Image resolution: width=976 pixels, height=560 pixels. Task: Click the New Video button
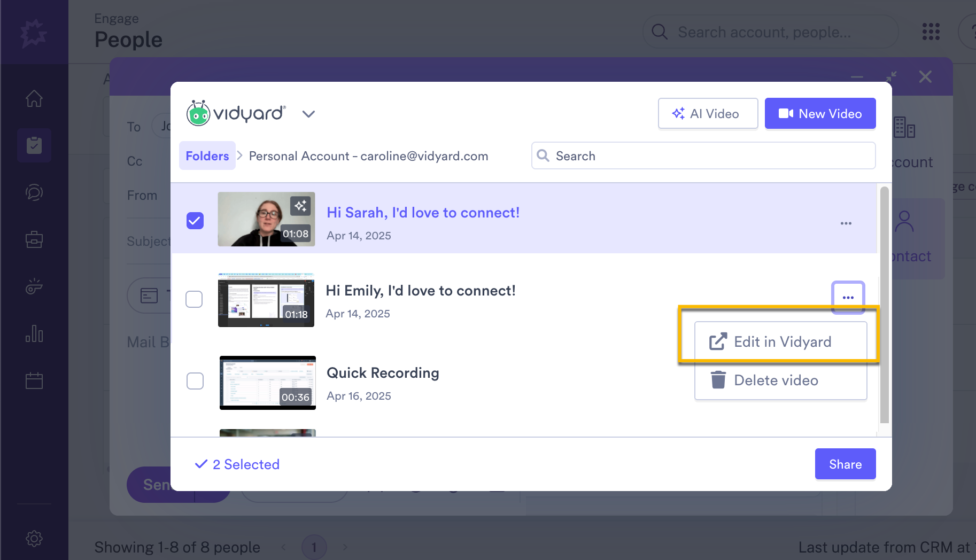[x=820, y=113]
